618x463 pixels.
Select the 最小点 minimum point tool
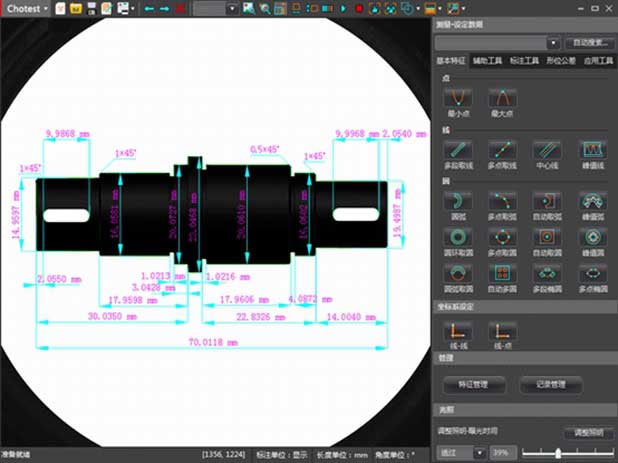click(457, 98)
